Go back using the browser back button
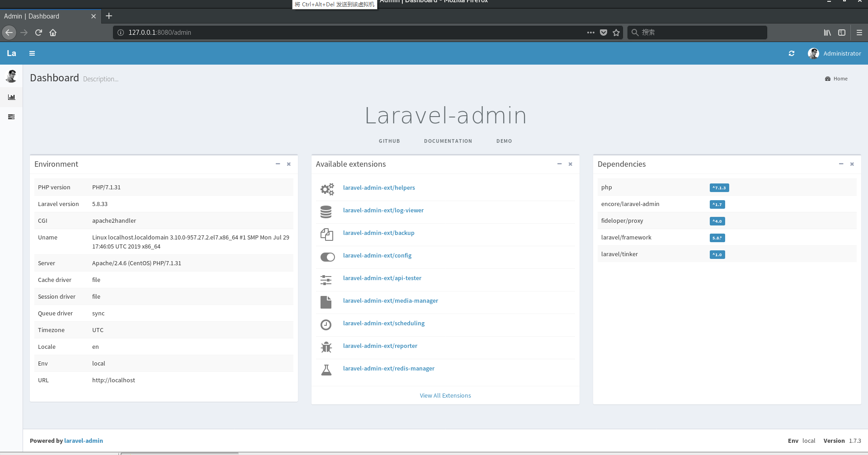The height and width of the screenshot is (455, 868). pyautogui.click(x=9, y=33)
